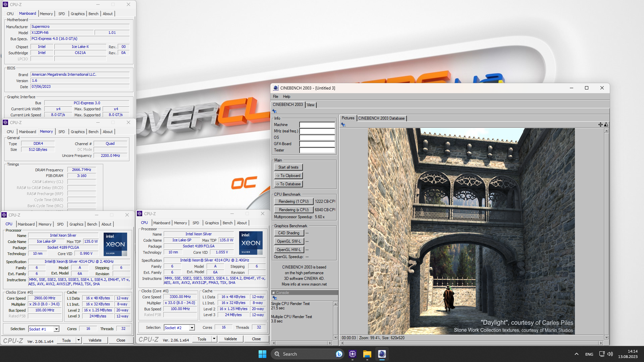Viewport: 644px width, 362px height.
Task: Click the Intel Xeon logo in Socket #2 window
Action: coord(251,243)
